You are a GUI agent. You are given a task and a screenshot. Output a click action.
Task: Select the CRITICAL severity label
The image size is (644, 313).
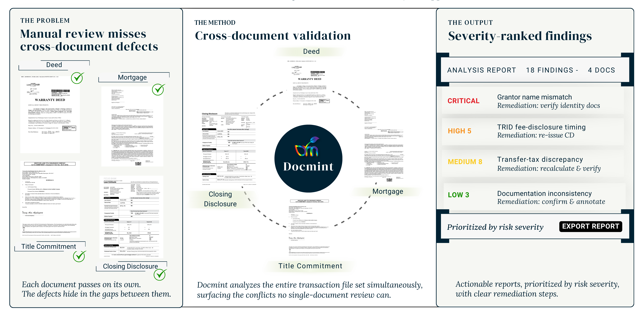point(463,101)
